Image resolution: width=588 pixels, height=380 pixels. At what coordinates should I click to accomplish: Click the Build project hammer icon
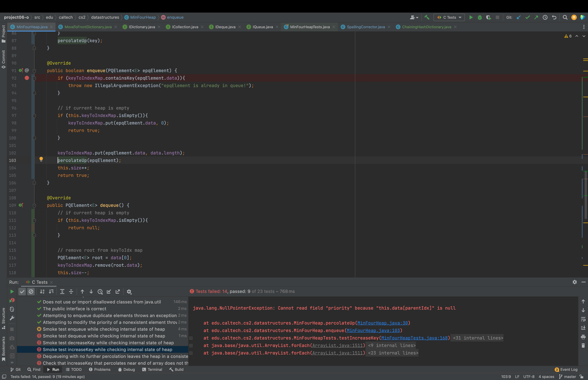point(427,17)
